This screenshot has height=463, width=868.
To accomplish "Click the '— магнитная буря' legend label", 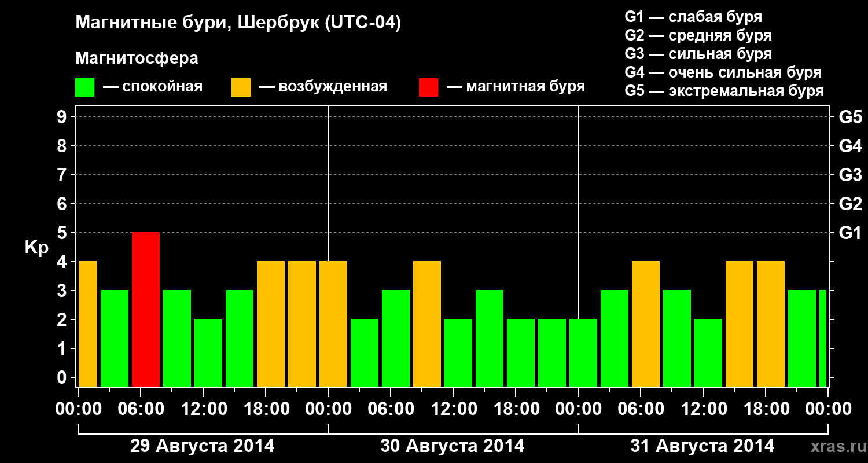I will pyautogui.click(x=516, y=87).
